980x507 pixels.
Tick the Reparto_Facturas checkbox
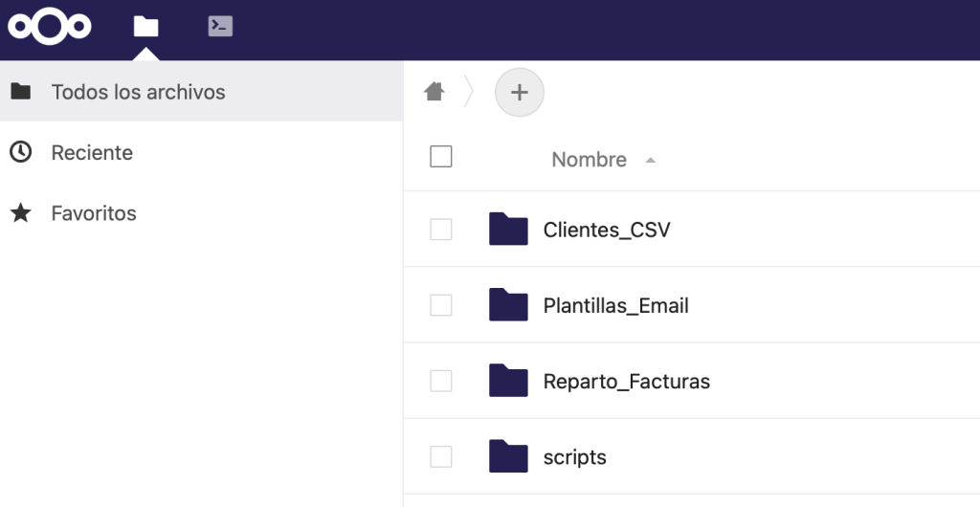coord(441,381)
